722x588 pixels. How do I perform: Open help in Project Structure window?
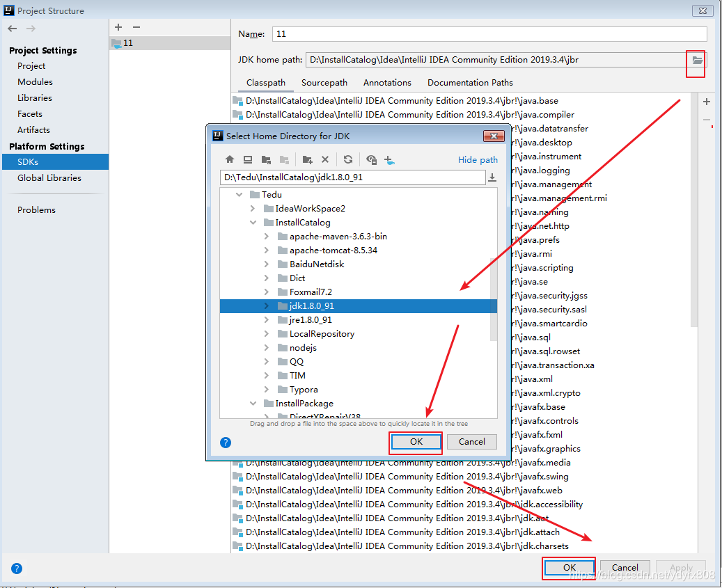coord(17,569)
